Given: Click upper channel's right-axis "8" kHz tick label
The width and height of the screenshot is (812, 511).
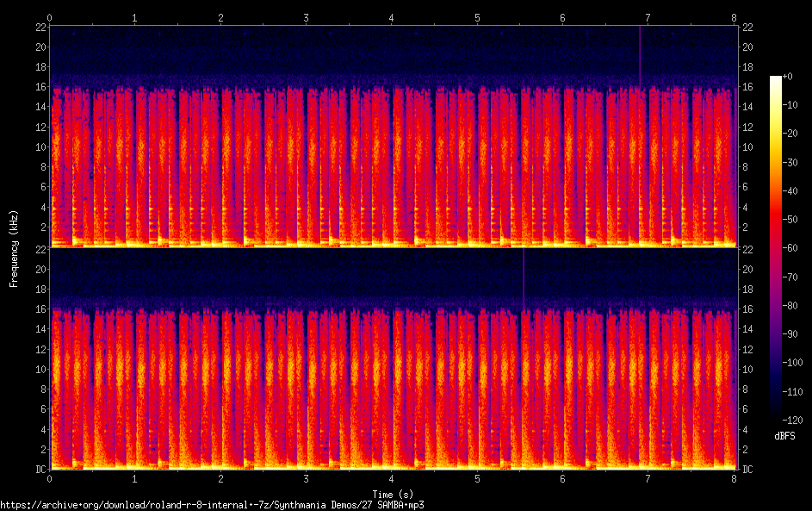Looking at the screenshot, I should (745, 167).
